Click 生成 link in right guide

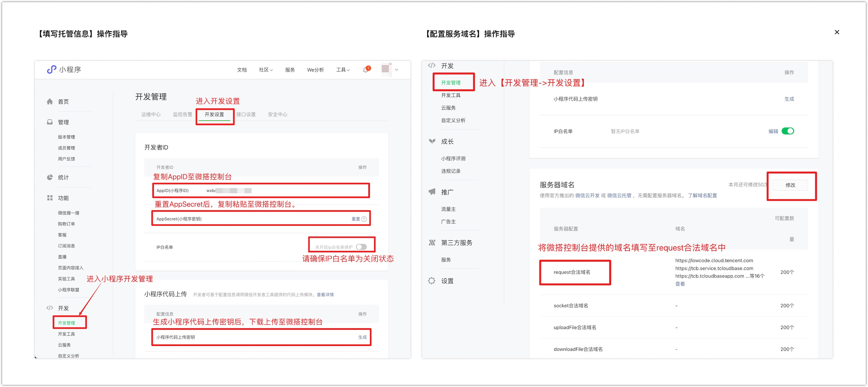[x=789, y=99]
